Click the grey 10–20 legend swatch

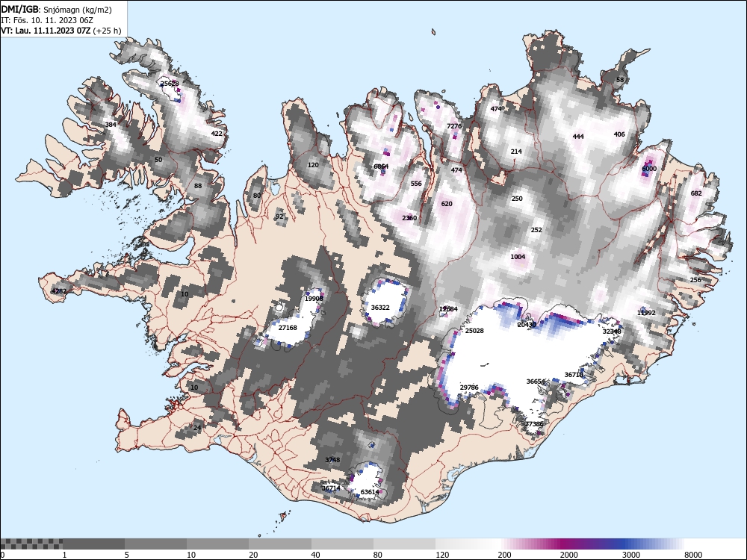217,544
